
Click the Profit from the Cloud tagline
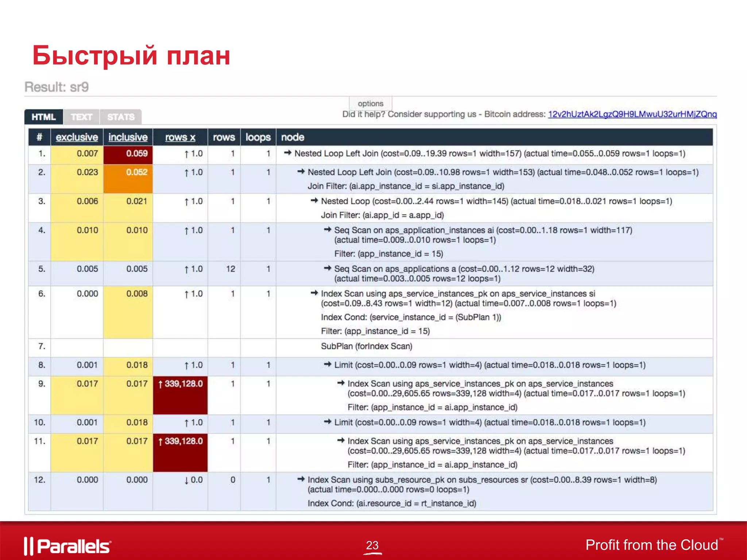[x=654, y=545]
